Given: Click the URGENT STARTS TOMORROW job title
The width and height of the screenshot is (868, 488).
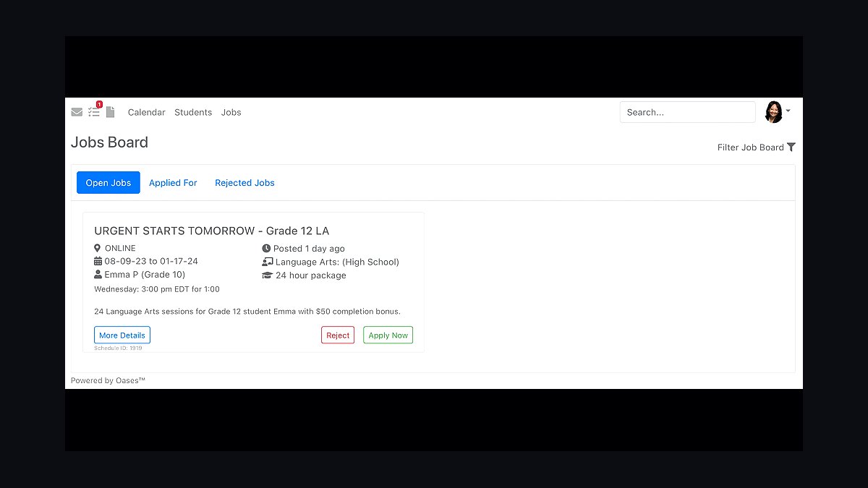Looking at the screenshot, I should [x=211, y=231].
